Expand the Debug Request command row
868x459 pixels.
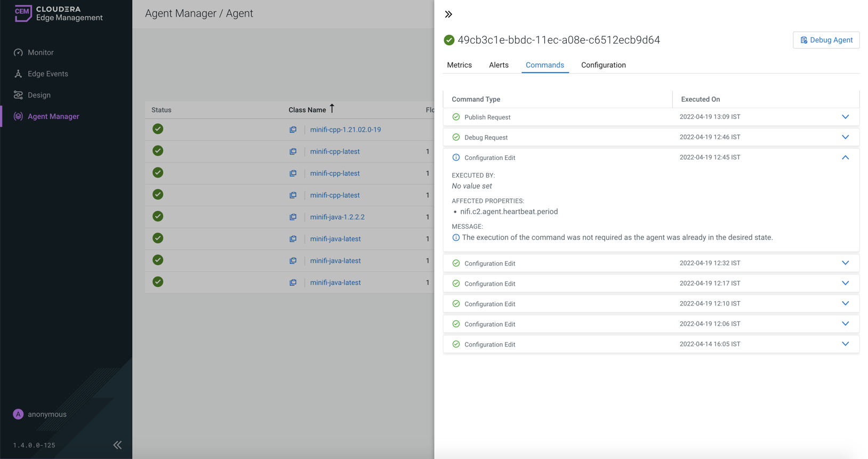click(845, 137)
